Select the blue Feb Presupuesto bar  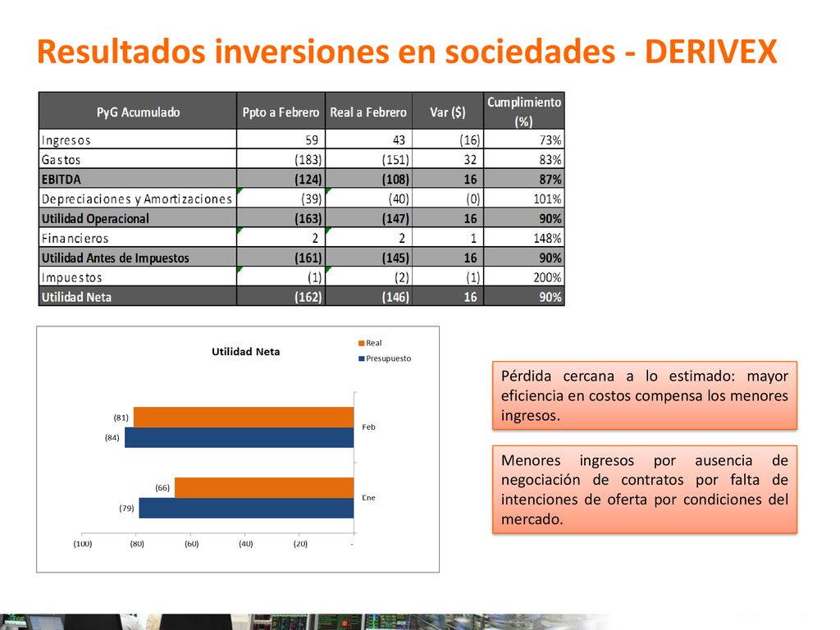(240, 438)
